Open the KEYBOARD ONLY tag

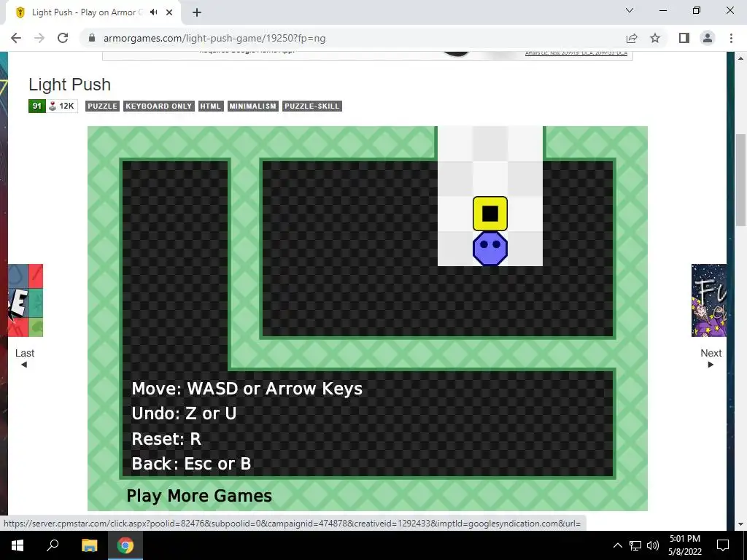158,106
